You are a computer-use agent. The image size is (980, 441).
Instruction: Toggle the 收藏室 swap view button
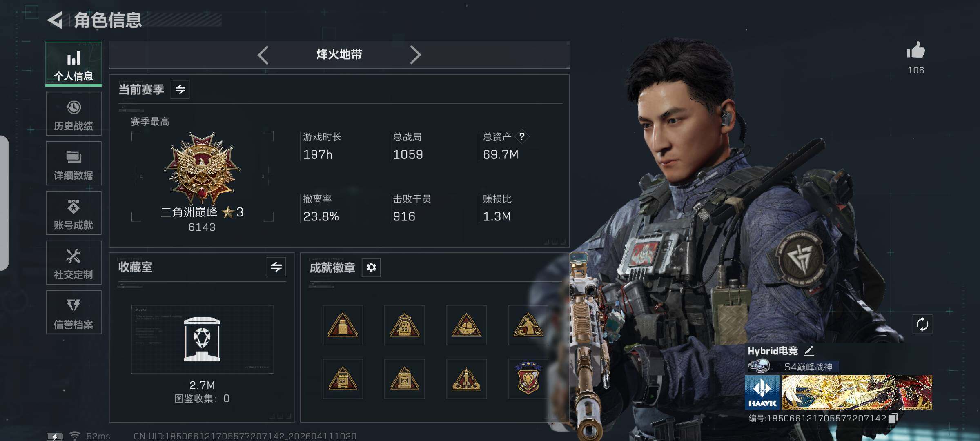tap(276, 267)
